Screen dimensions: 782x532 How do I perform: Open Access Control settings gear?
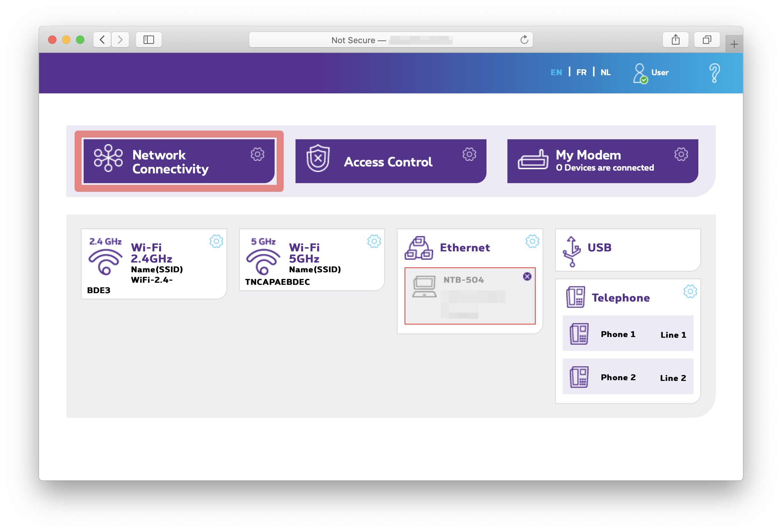(469, 154)
